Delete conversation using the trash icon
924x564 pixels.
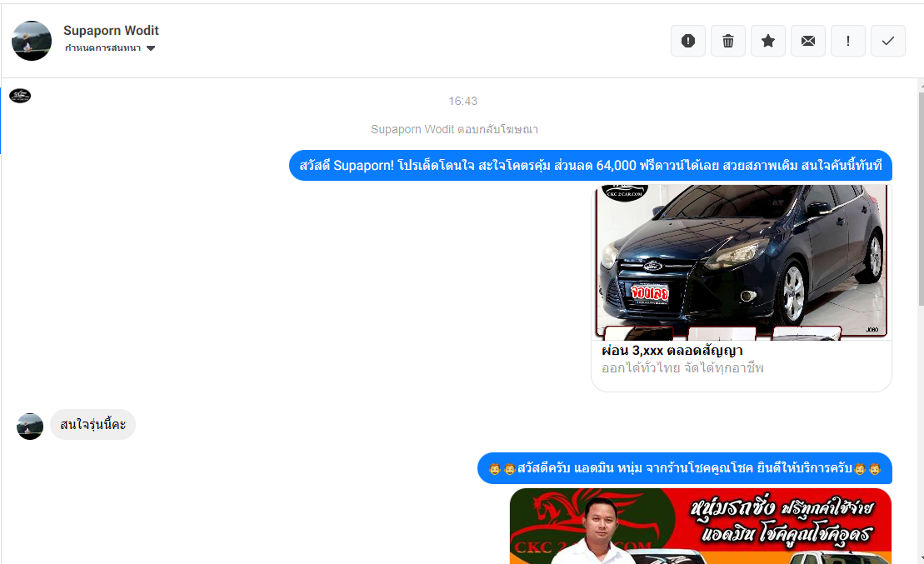tap(727, 41)
